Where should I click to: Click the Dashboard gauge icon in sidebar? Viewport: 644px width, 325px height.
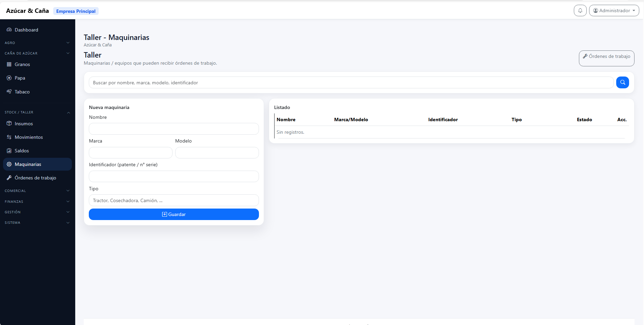[9, 30]
